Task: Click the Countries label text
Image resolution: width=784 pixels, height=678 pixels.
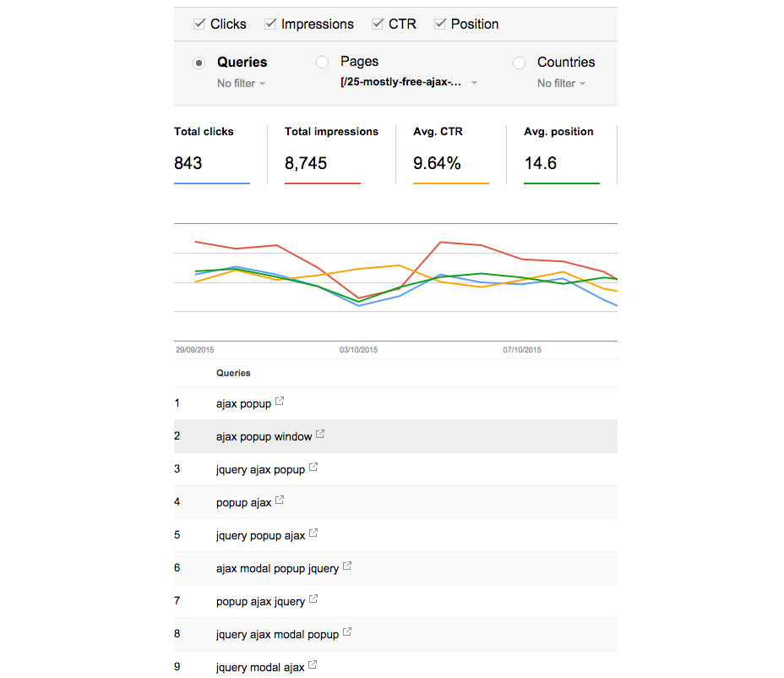Action: tap(566, 62)
